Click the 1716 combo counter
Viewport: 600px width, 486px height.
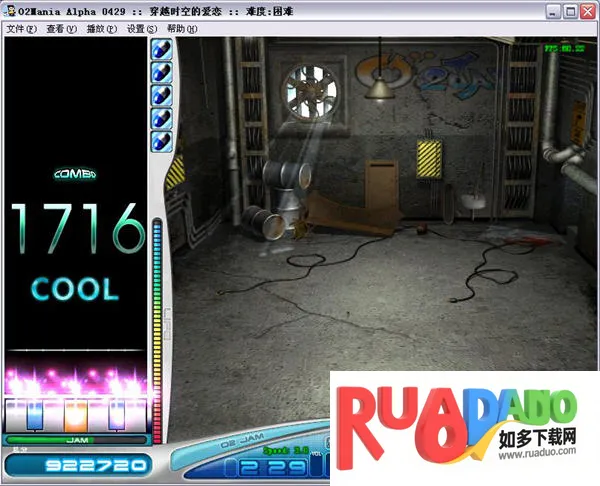click(76, 229)
